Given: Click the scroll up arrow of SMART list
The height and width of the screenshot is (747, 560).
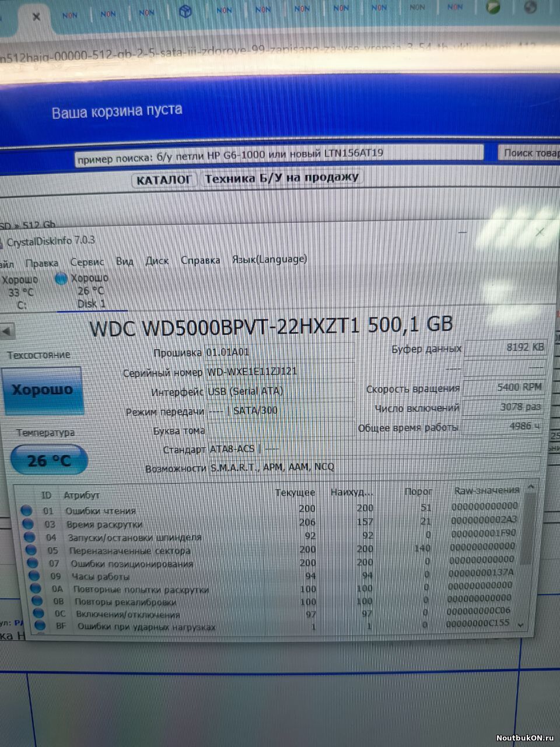Looking at the screenshot, I should pos(530,486).
